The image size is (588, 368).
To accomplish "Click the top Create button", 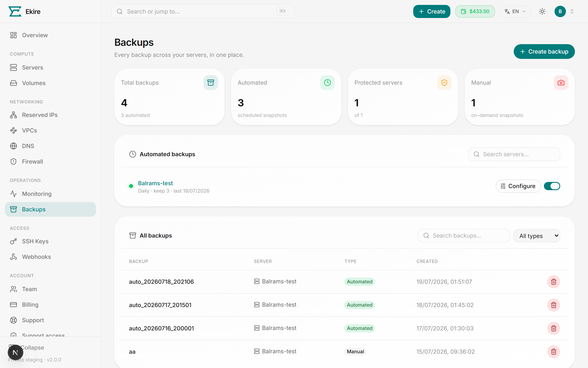I will click(x=432, y=11).
